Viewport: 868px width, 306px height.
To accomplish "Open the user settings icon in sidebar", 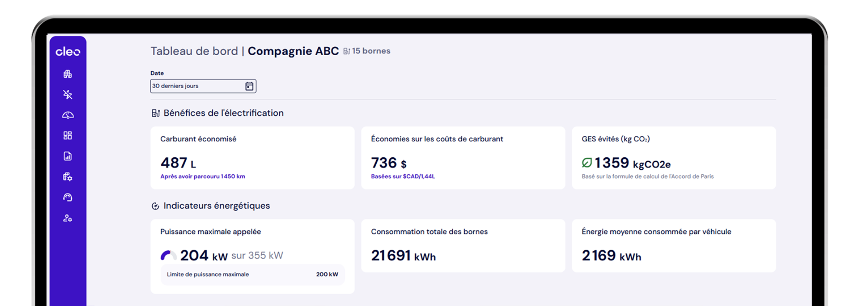I will pos(68,218).
